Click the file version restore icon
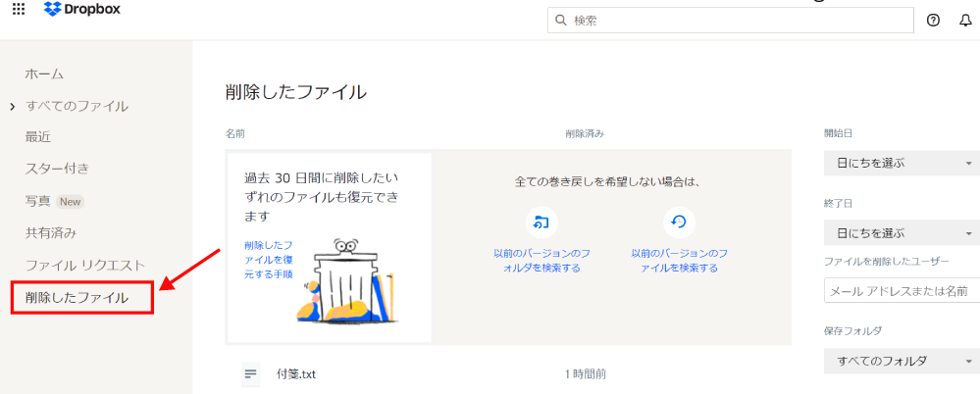The width and height of the screenshot is (980, 394). (x=677, y=222)
